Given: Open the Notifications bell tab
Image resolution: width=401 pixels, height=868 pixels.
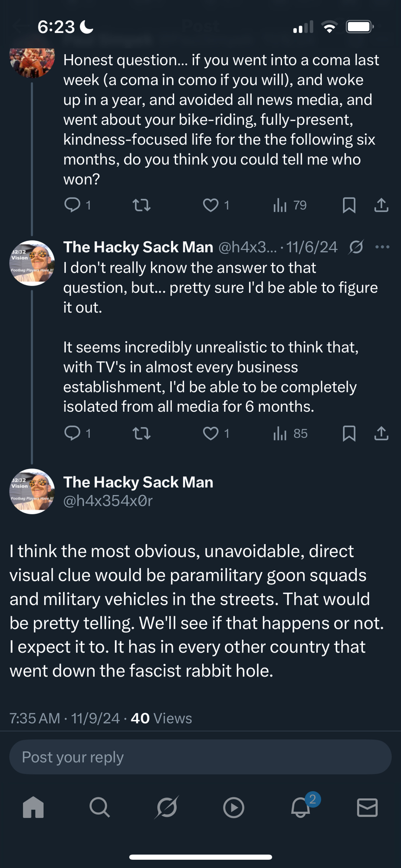Looking at the screenshot, I should (301, 807).
